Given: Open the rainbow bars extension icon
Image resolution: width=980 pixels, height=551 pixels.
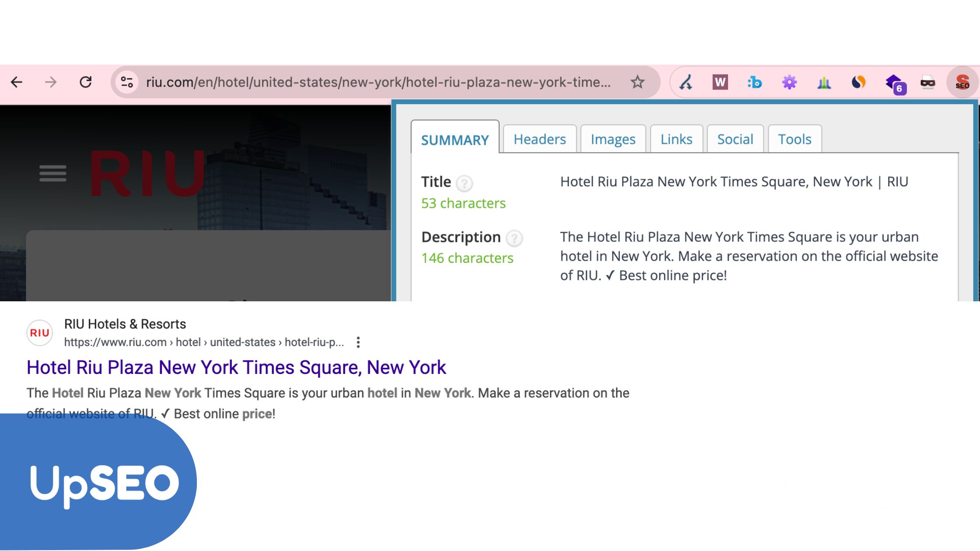Looking at the screenshot, I should [x=824, y=82].
